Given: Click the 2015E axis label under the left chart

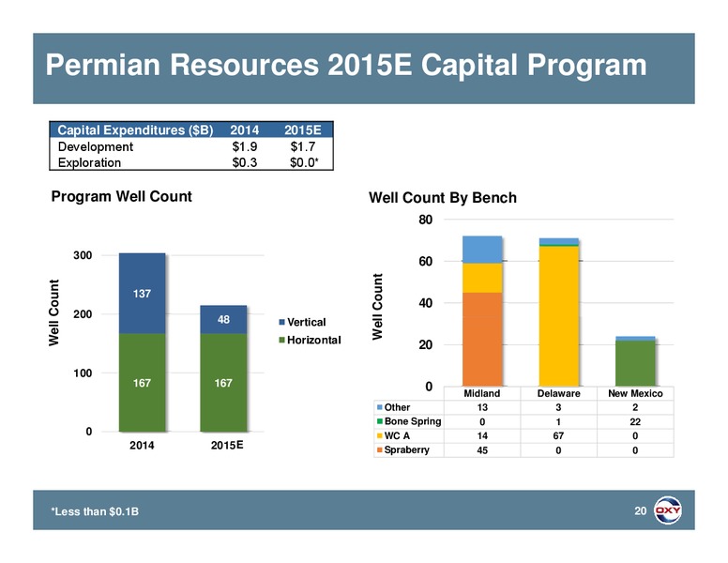Looking at the screenshot, I should (227, 446).
